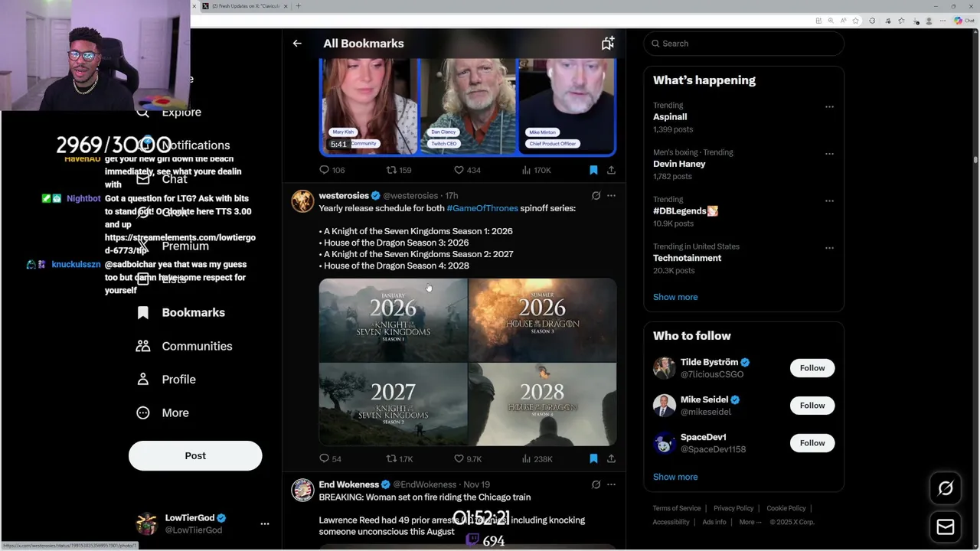Go back from All Bookmarks
This screenshot has height=551, width=980.
(x=297, y=44)
